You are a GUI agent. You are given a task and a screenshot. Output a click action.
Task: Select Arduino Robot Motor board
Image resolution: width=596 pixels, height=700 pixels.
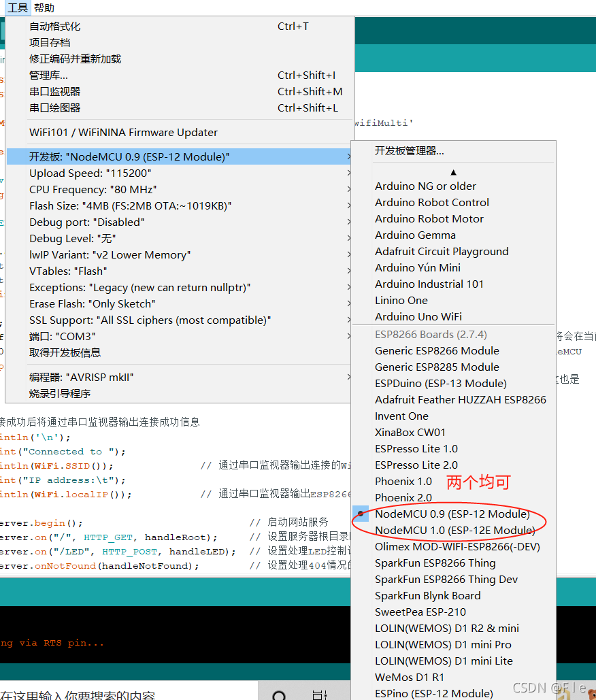[x=454, y=219]
